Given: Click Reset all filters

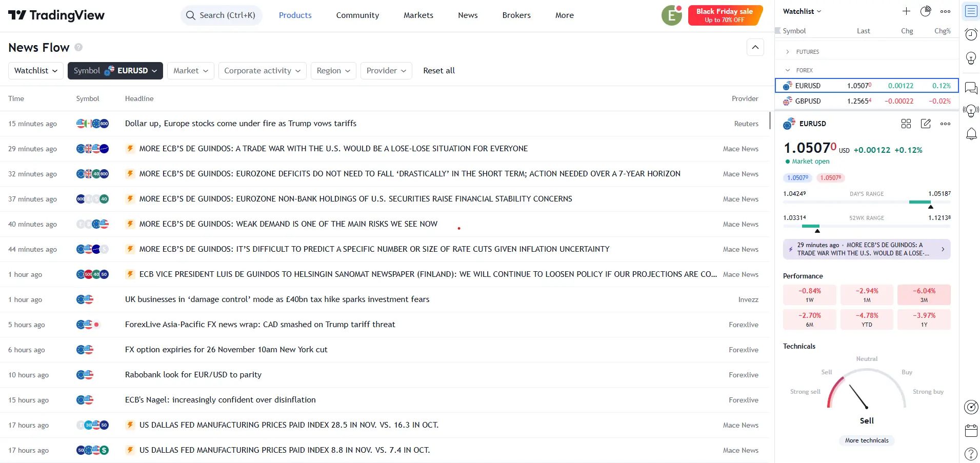Looking at the screenshot, I should click(439, 71).
